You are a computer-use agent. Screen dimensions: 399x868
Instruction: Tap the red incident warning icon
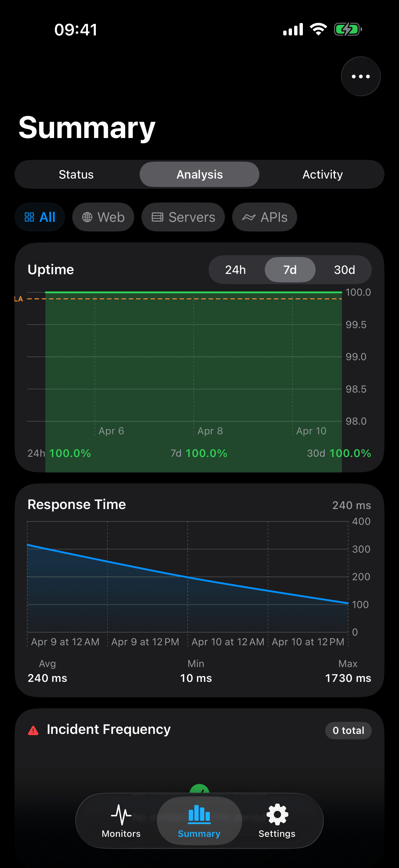(x=33, y=730)
